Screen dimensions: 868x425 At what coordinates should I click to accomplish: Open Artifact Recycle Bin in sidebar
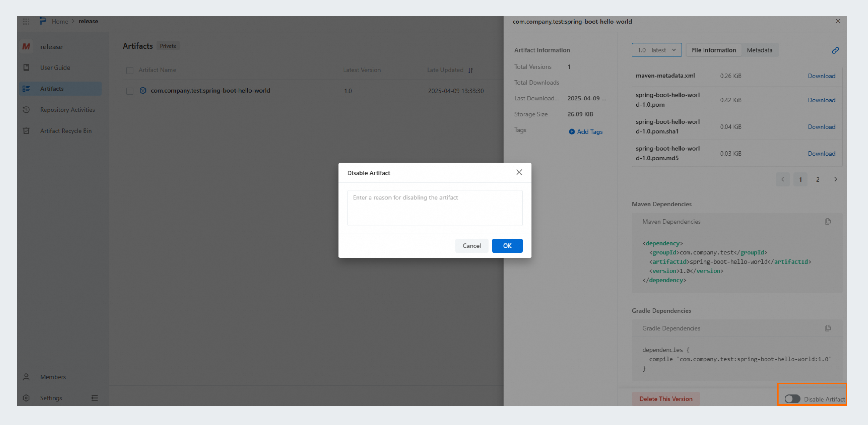66,131
